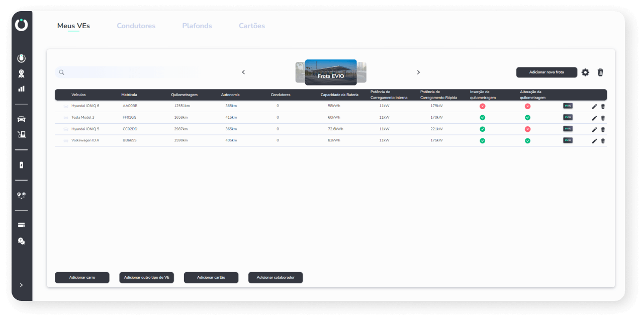This screenshot has width=644, height=320.
Task: Toggle Alteração da quilometragem for Hyundai IONIQ 5
Action: 527,129
